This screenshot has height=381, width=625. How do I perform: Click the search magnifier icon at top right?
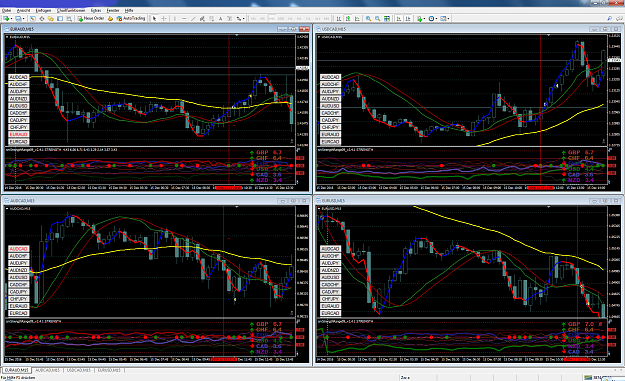point(609,18)
